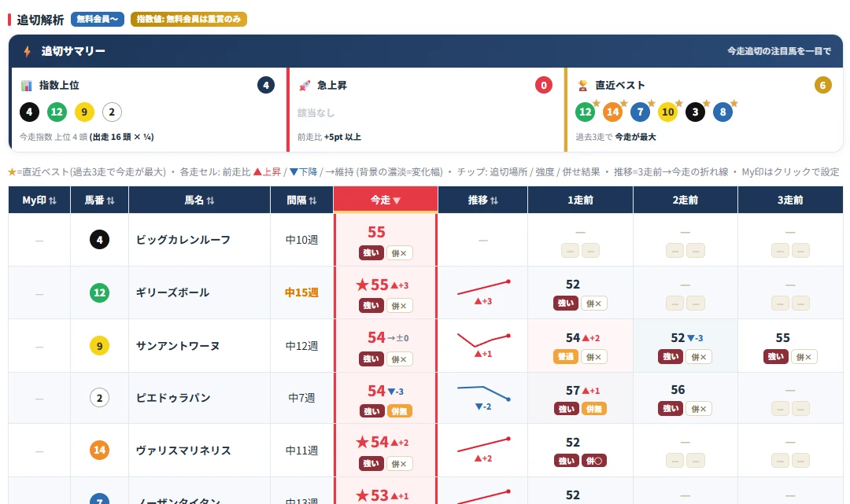The width and height of the screenshot is (850, 504).
Task: Open horse ギリーズボール
Action: click(x=172, y=292)
